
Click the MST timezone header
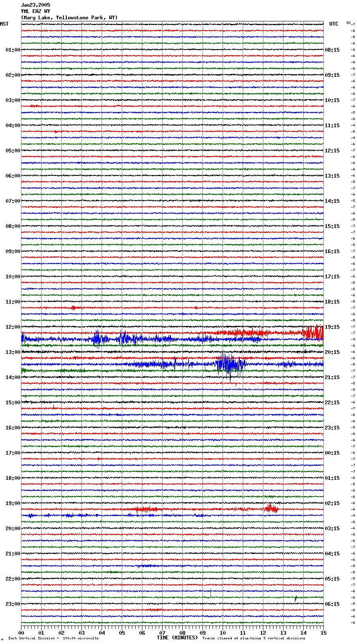(4, 24)
